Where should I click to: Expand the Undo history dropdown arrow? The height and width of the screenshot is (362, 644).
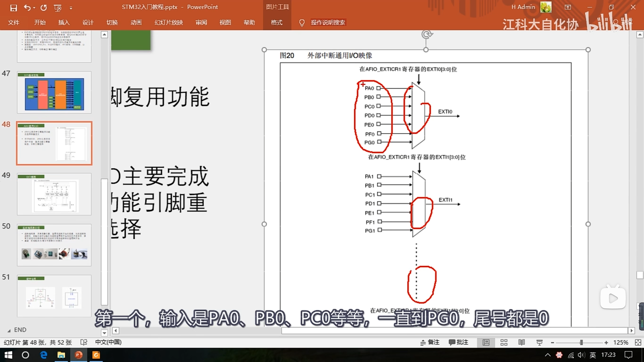pos(34,8)
